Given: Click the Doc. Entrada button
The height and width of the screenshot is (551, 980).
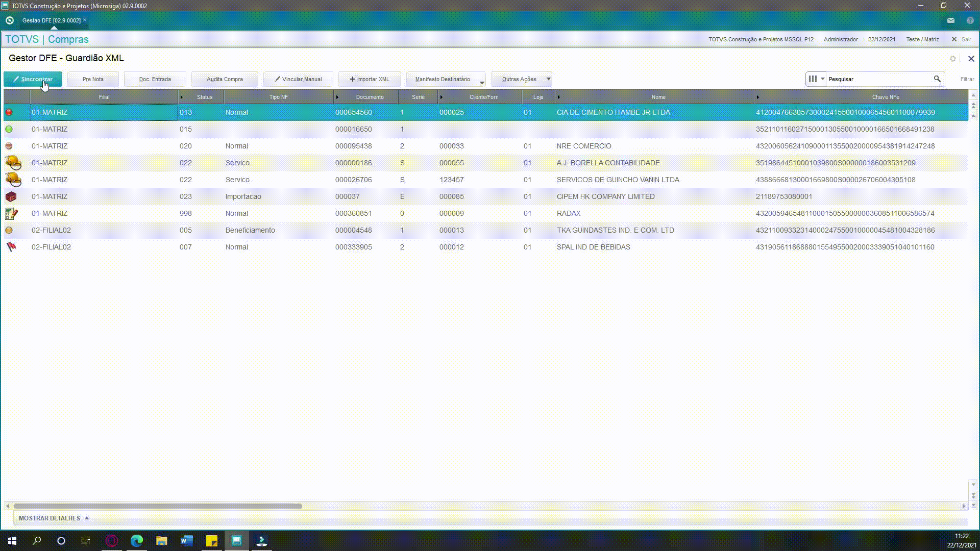Looking at the screenshot, I should point(155,79).
